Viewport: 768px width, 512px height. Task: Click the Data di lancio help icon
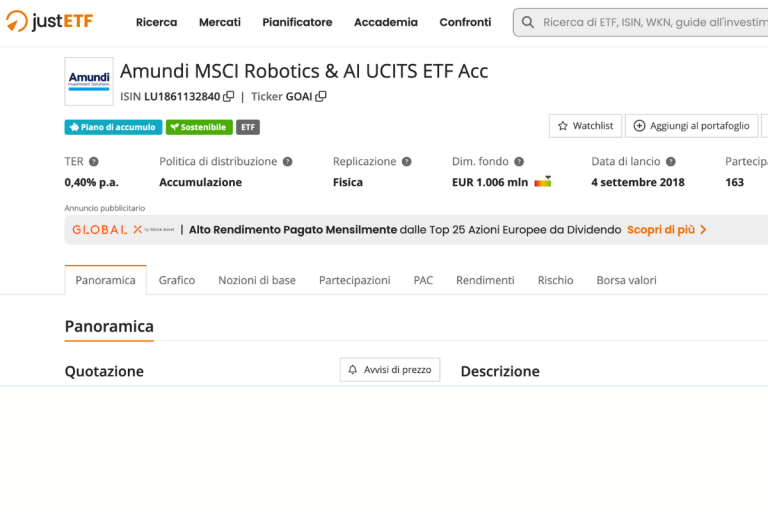671,161
